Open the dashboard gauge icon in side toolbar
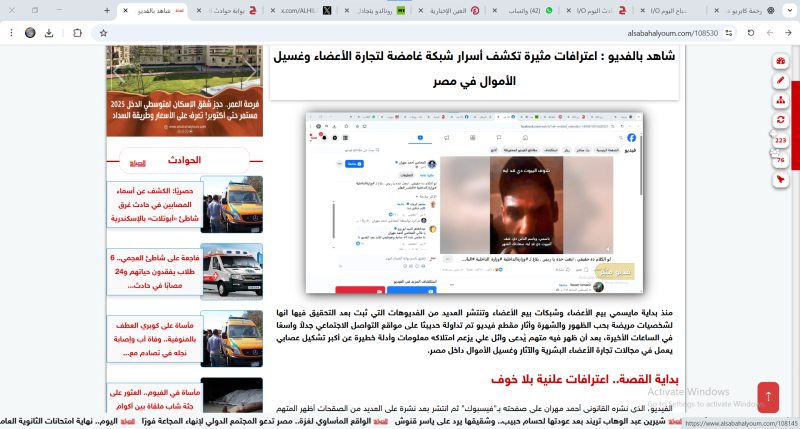Image resolution: width=800 pixels, height=429 pixels. click(x=781, y=61)
